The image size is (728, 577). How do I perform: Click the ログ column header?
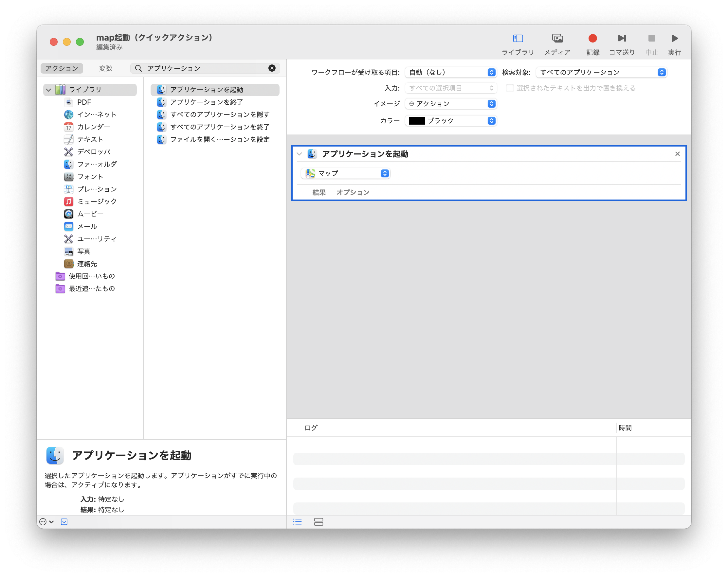[311, 428]
